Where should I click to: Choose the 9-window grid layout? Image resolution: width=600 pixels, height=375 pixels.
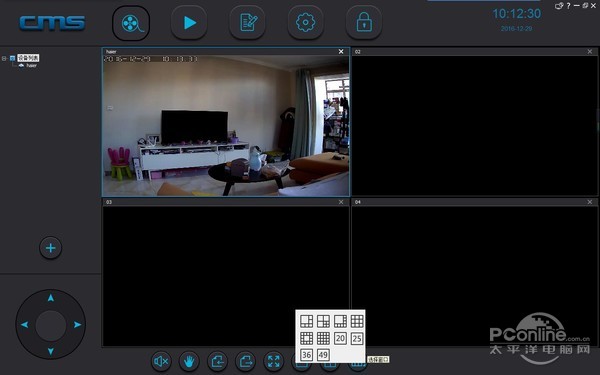coord(357,321)
